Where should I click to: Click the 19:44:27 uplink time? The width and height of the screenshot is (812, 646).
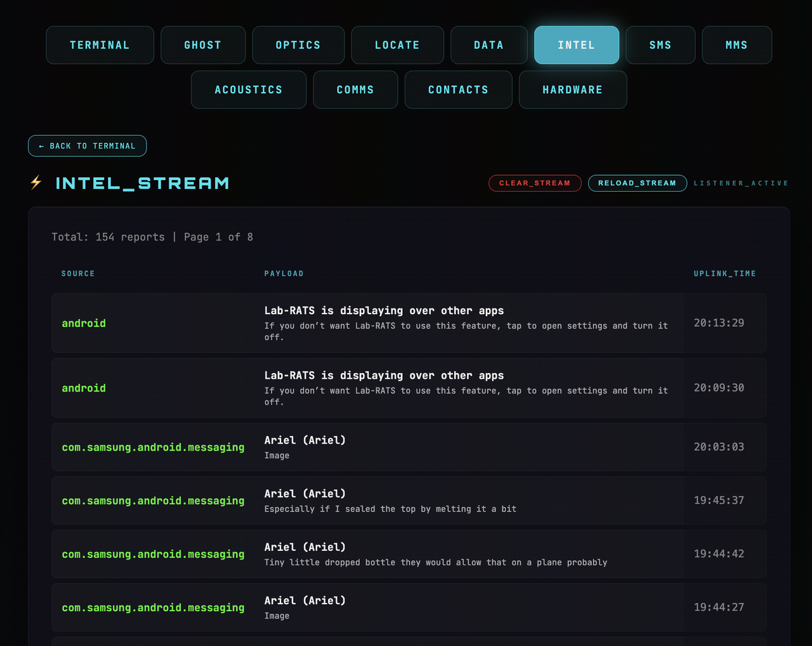(x=719, y=607)
